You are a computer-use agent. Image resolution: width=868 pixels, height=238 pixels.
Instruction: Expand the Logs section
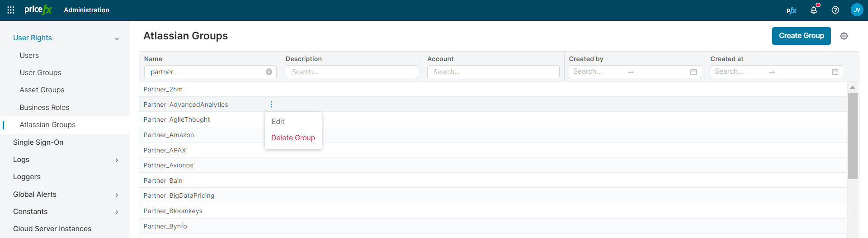[x=117, y=160]
